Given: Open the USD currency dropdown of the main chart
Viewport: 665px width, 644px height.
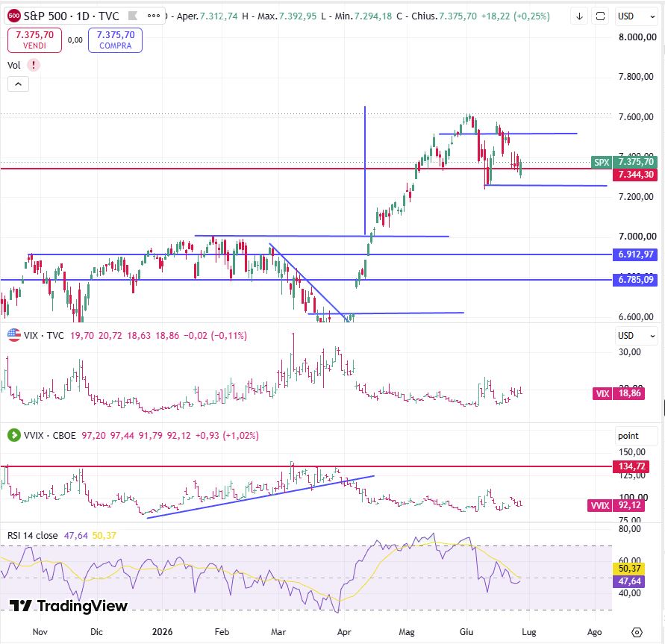Looking at the screenshot, I should point(636,16).
